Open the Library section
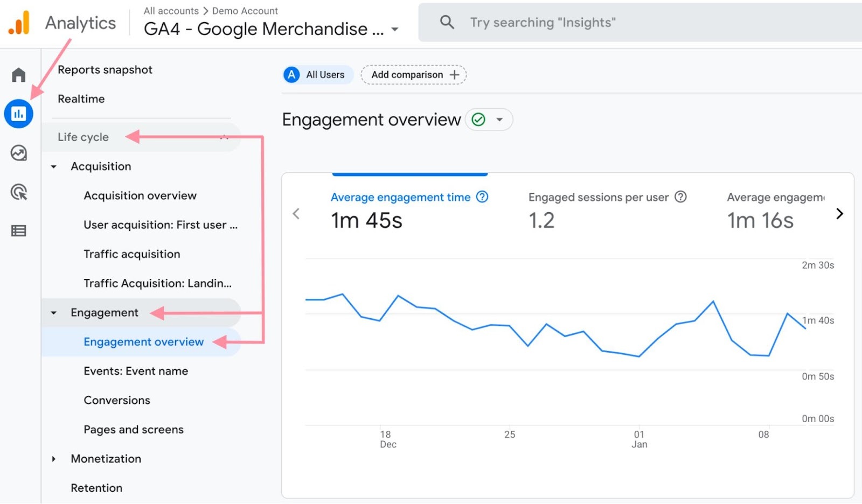This screenshot has height=504, width=862. coord(18,230)
